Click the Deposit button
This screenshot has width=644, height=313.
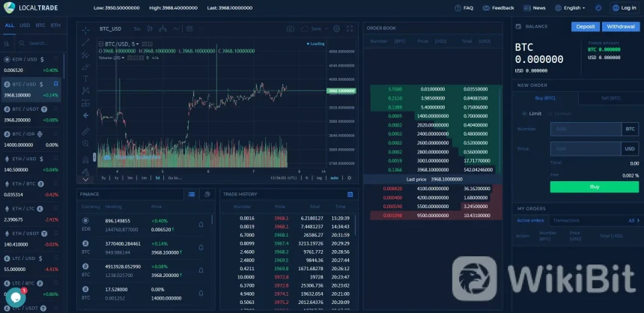[x=585, y=26]
